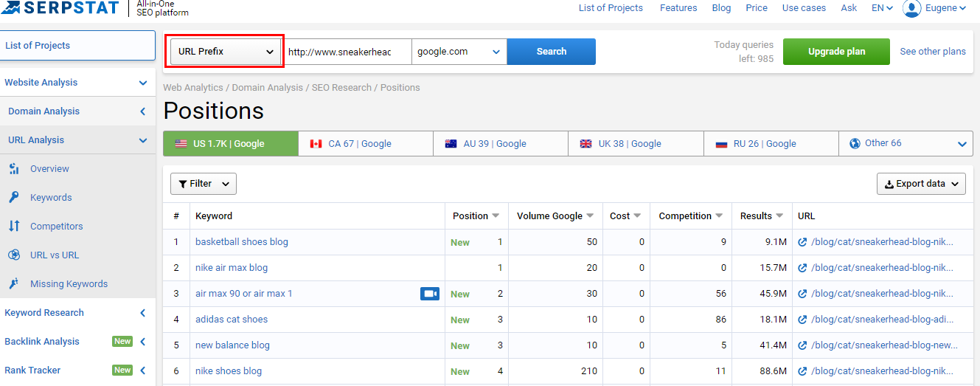The height and width of the screenshot is (386, 980).
Task: Click Web Analytics in the breadcrumb
Action: point(193,88)
